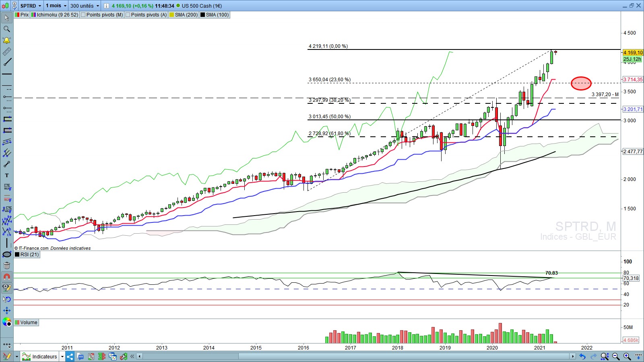Click the SMA (100) black color swatch
The width and height of the screenshot is (644, 362).
[202, 15]
